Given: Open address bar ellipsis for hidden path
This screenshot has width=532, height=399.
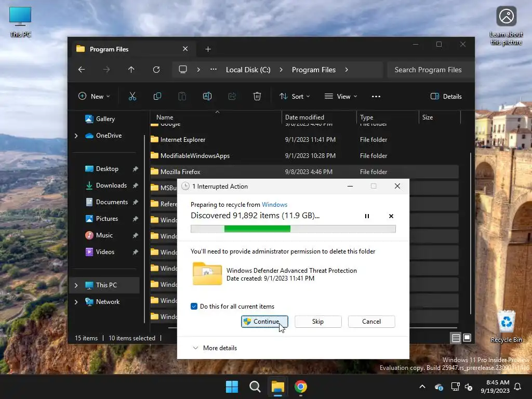Looking at the screenshot, I should point(214,69).
